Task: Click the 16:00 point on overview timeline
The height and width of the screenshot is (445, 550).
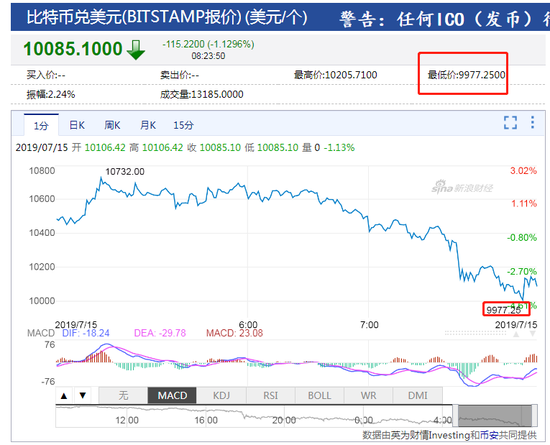Action: coord(206,420)
